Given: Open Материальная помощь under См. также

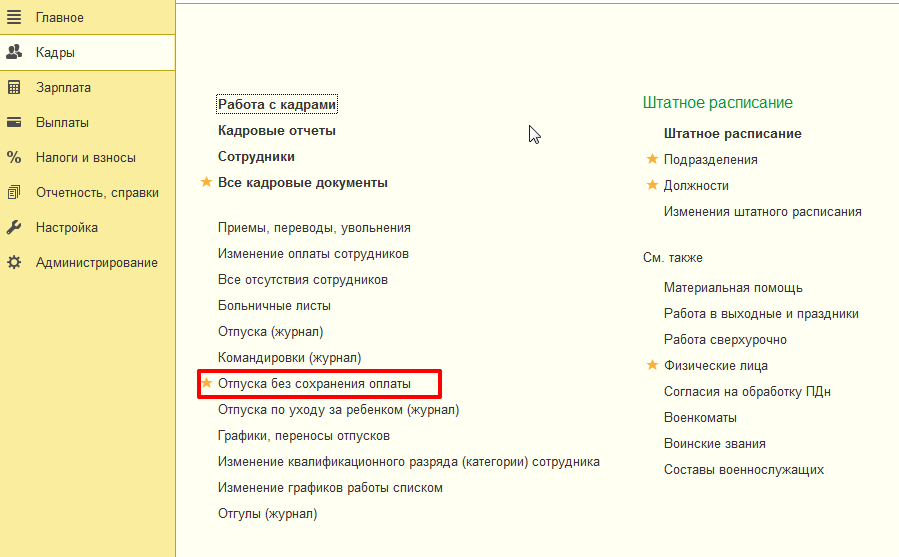Looking at the screenshot, I should pos(733,288).
